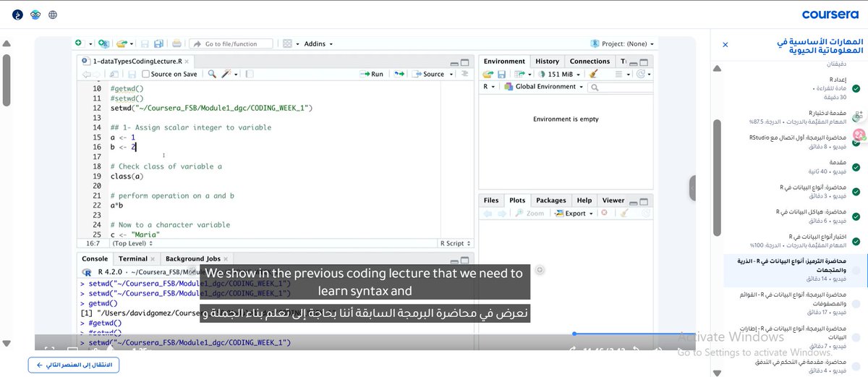The image size is (868, 377).
Task: Open the workspace panes grid dropdown
Action: pyautogui.click(x=289, y=43)
